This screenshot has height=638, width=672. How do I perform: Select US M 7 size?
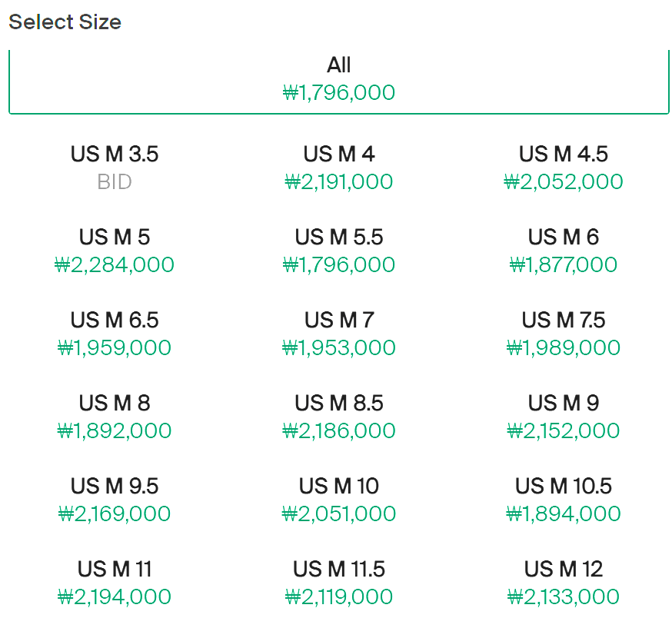338,334
